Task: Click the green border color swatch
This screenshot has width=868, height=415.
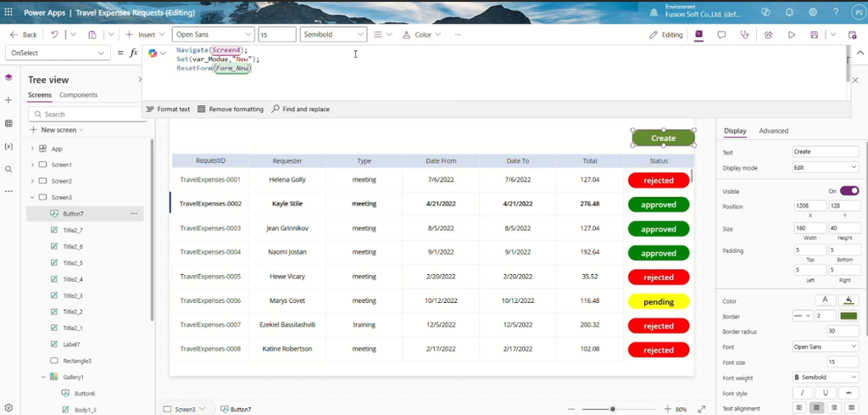Action: tap(849, 316)
